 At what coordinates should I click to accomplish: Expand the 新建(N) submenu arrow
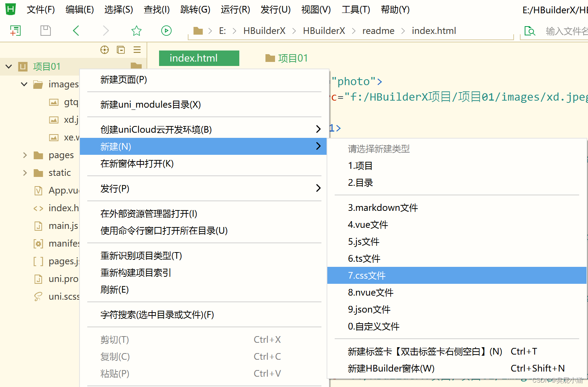click(318, 146)
